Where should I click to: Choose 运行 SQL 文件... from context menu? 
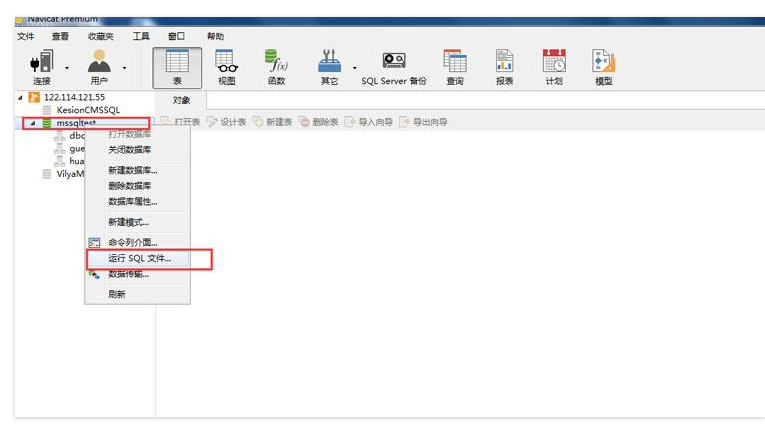point(139,258)
